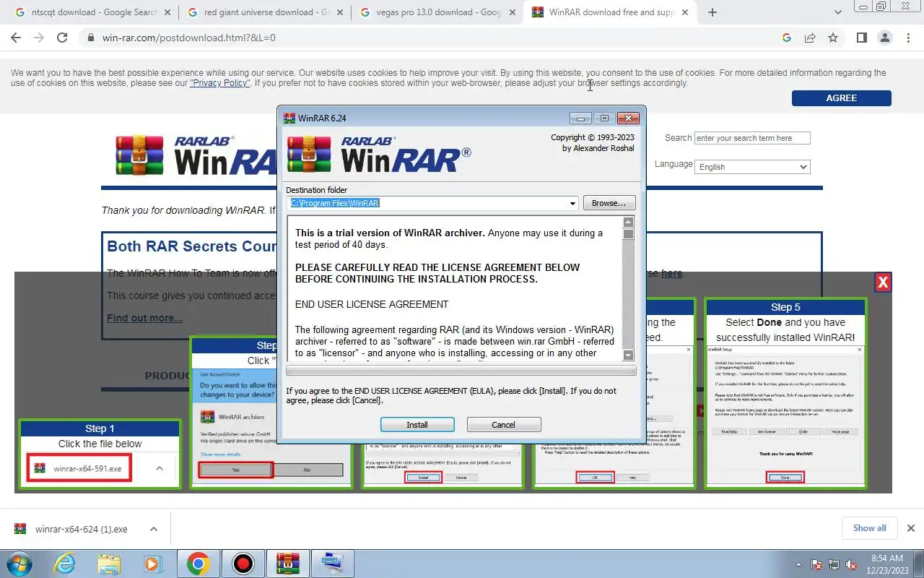
Task: Click Show all downloads
Action: point(869,528)
